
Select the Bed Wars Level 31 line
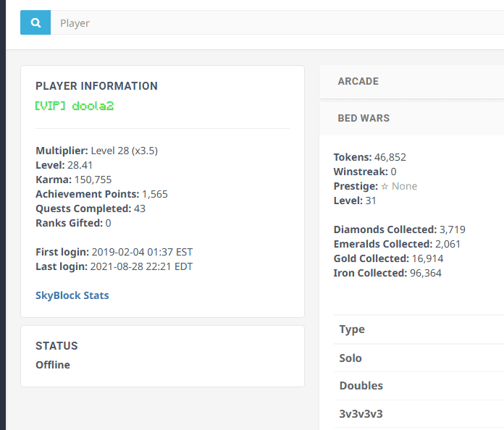[x=355, y=201]
